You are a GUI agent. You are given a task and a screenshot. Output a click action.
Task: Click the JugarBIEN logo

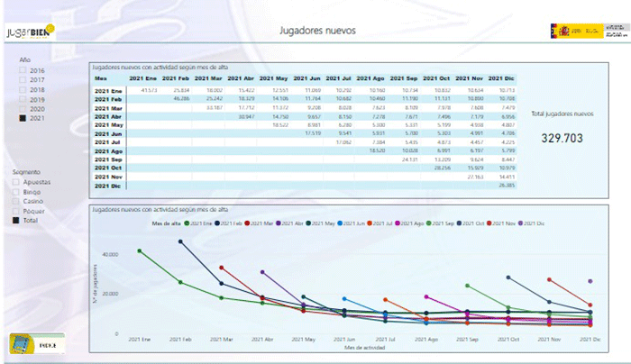pyautogui.click(x=31, y=32)
